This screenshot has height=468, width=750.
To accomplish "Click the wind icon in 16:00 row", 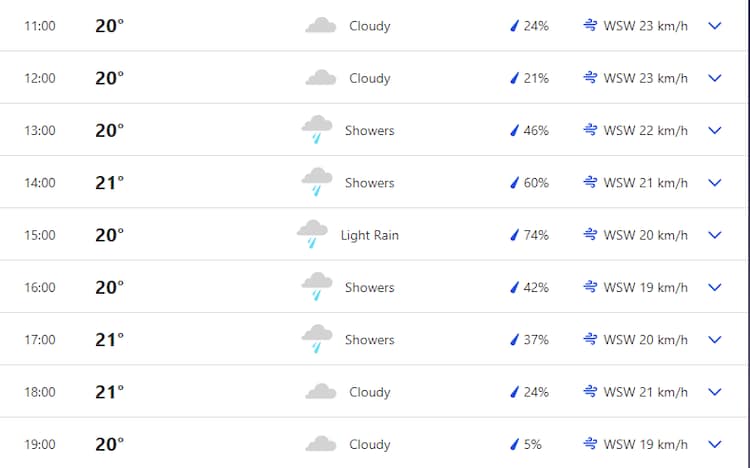I will pos(590,287).
